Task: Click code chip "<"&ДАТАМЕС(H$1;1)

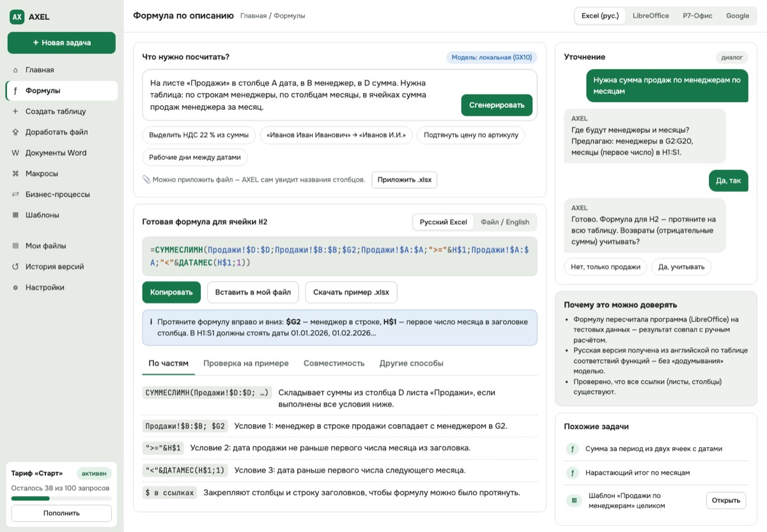Action: [x=185, y=471]
